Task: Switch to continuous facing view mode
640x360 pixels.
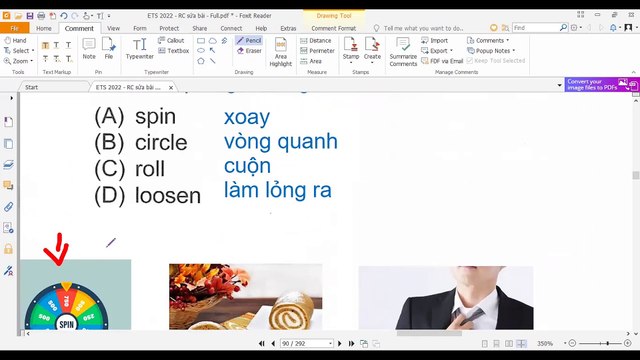Action: 521,344
